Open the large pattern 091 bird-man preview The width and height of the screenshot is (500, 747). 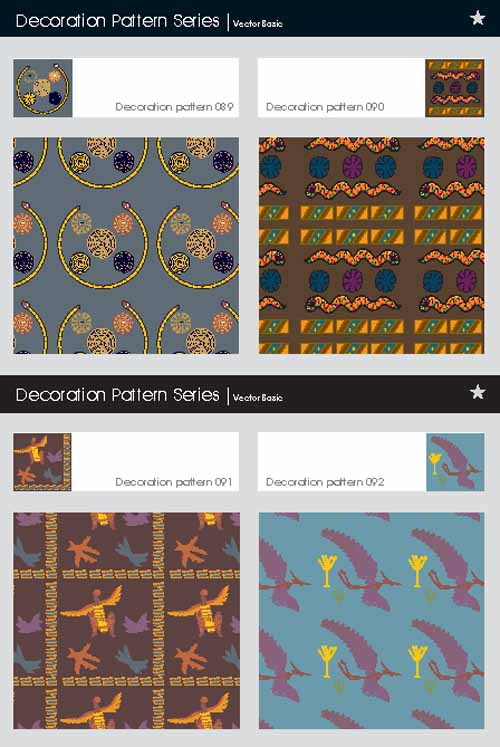pos(126,621)
